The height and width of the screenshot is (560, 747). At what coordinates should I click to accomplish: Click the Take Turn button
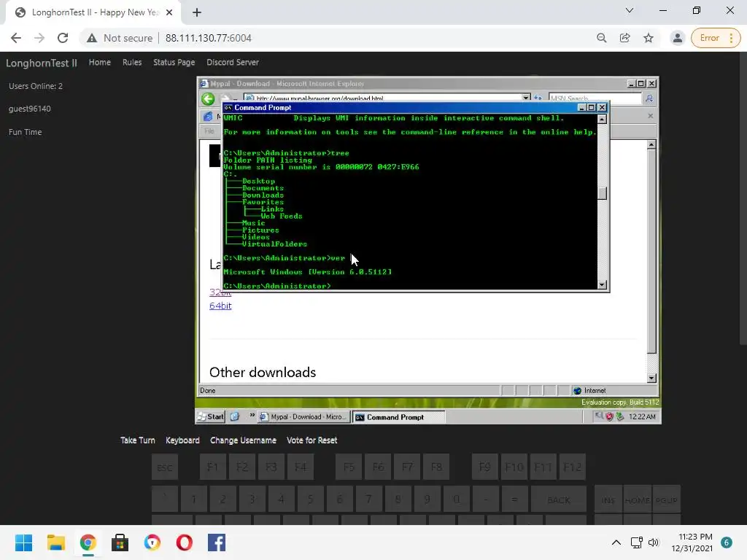tap(138, 440)
